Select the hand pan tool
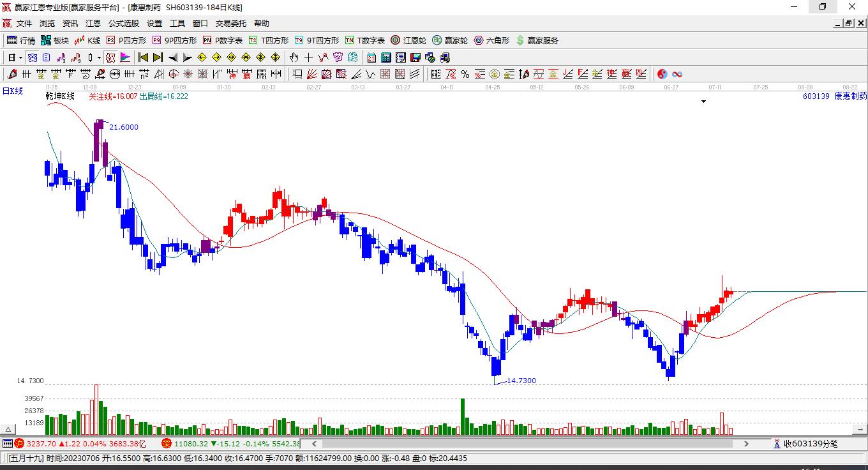 tap(294, 57)
